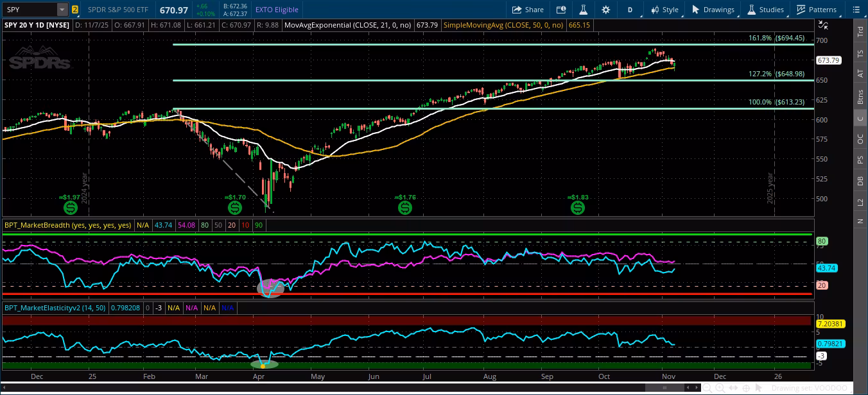Screen dimensions: 868x395
Task: Toggle the L2 sidebar panel
Action: tap(860, 201)
